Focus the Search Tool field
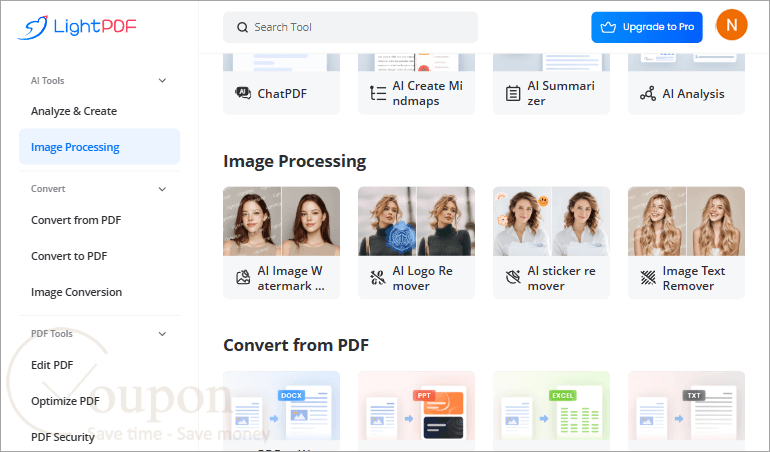Image resolution: width=770 pixels, height=452 pixels. [350, 27]
